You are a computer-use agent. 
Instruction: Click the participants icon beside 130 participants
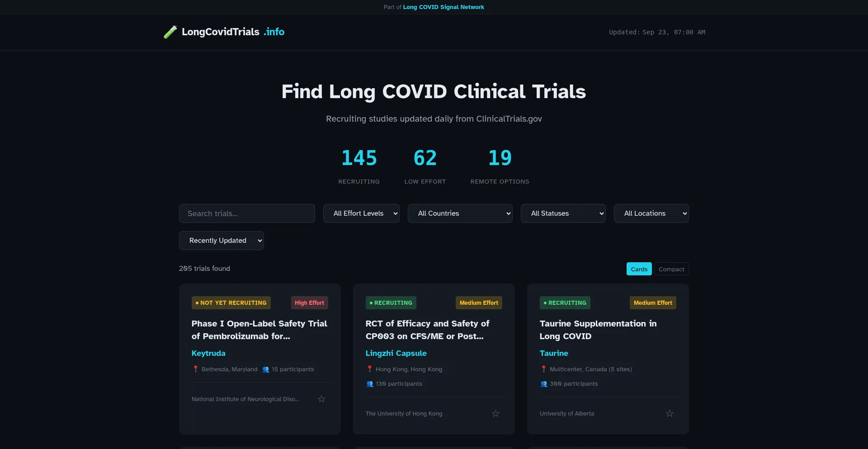370,384
